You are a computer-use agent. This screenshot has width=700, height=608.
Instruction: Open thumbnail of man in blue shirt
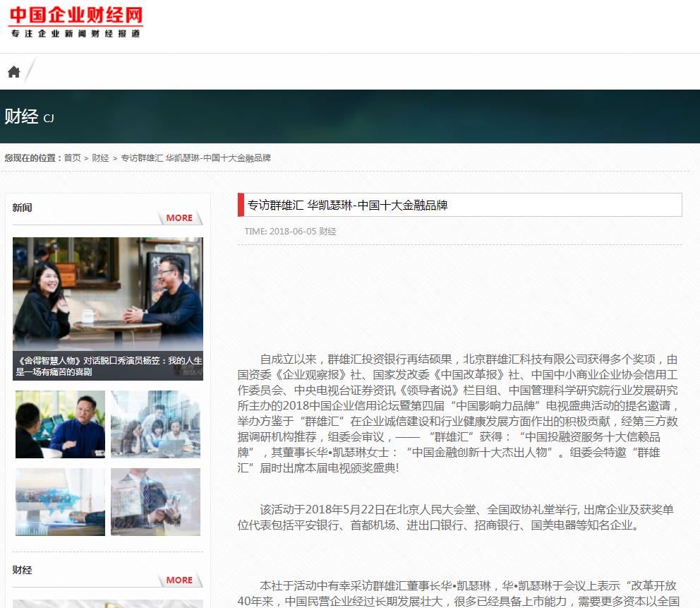click(x=60, y=424)
